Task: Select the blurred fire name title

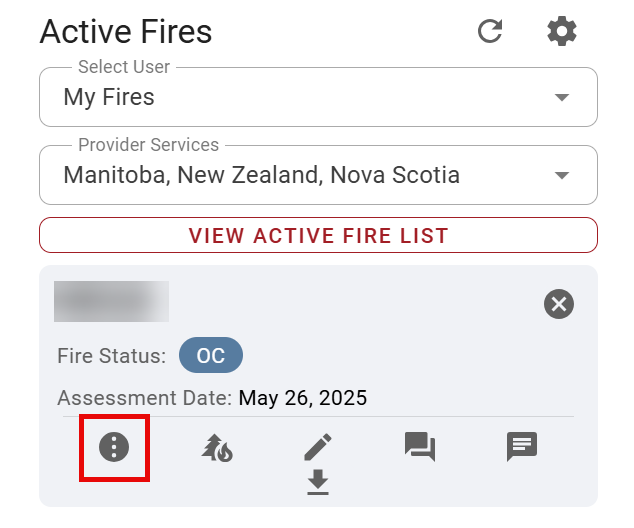Action: click(111, 301)
